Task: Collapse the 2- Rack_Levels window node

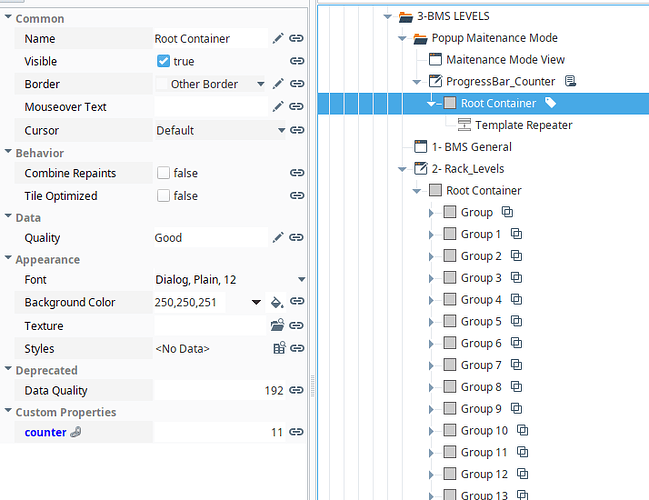Action: [402, 169]
